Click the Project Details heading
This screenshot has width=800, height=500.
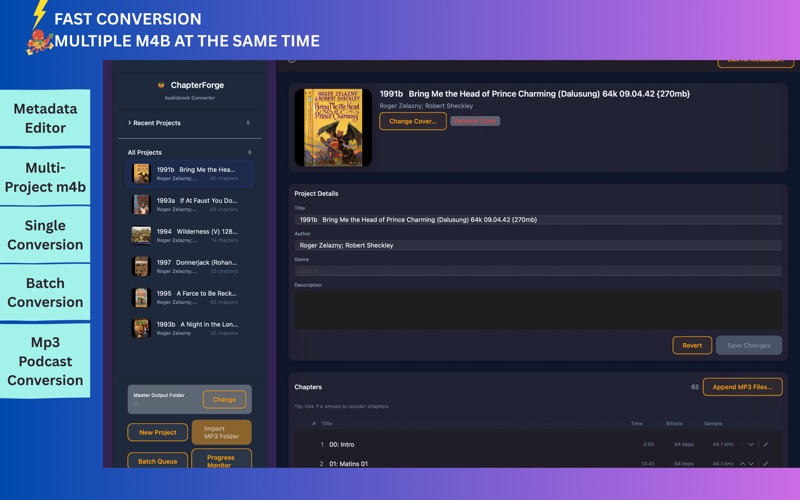point(316,194)
